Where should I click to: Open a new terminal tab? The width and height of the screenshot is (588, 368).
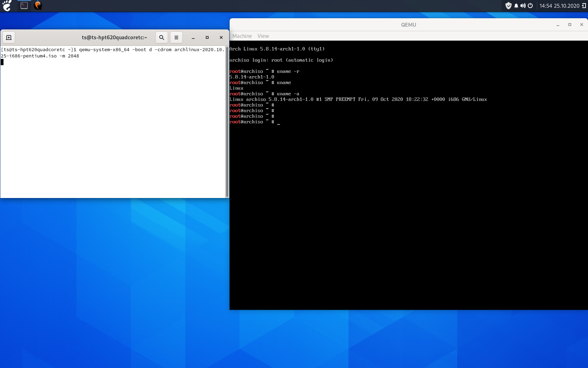(9, 38)
